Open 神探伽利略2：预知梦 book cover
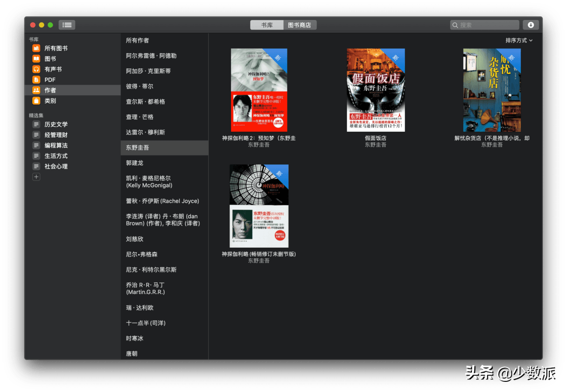This screenshot has height=392, width=567. (259, 90)
